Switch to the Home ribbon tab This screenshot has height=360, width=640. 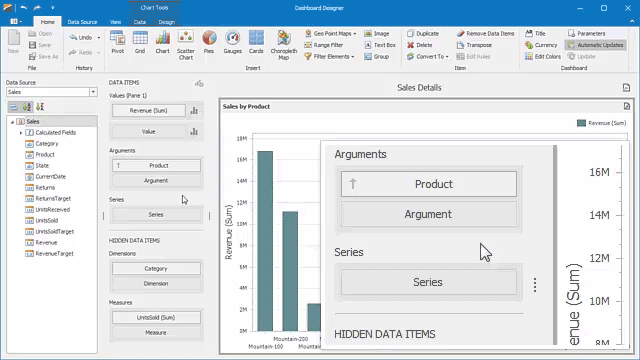coord(47,22)
